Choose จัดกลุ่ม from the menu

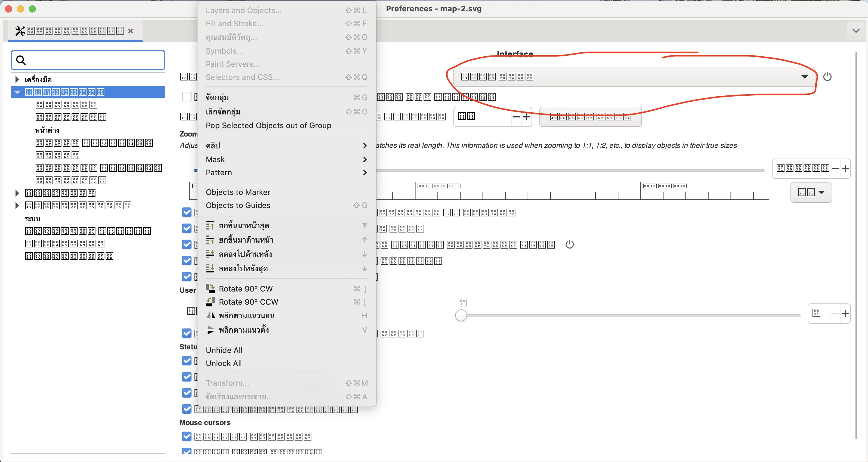coord(286,97)
